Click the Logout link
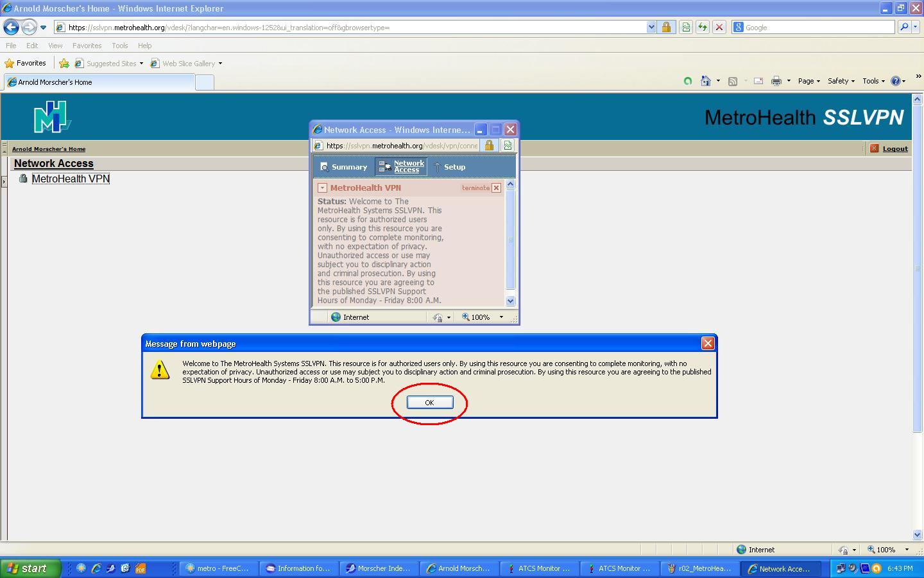The width and height of the screenshot is (924, 578). 894,148
